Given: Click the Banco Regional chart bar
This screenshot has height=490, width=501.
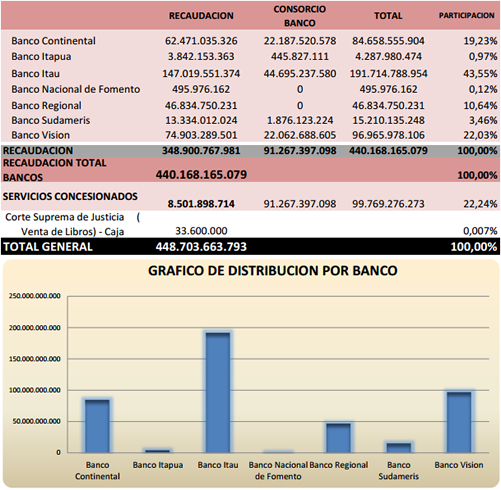Looking at the screenshot, I should 338,438.
